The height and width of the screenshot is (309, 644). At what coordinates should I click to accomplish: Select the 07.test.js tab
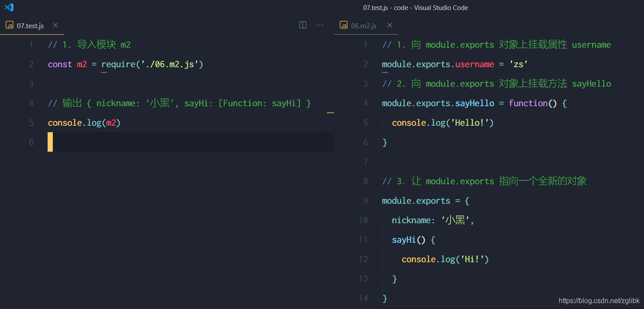tap(32, 26)
